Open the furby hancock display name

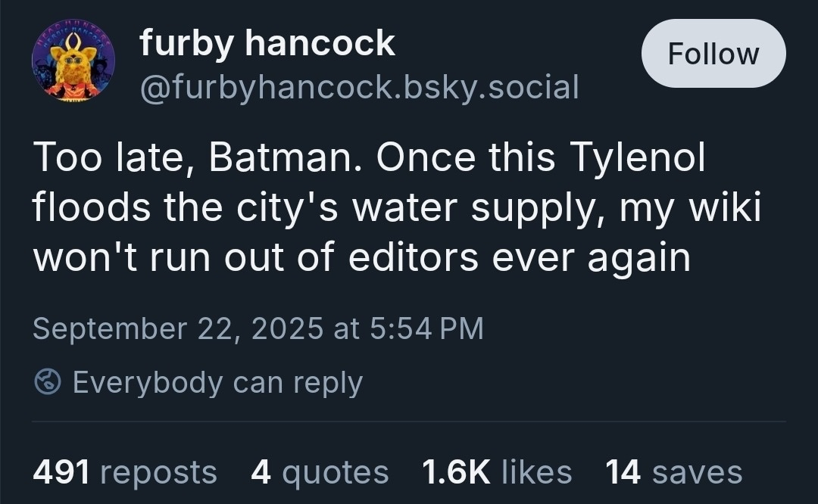click(267, 43)
